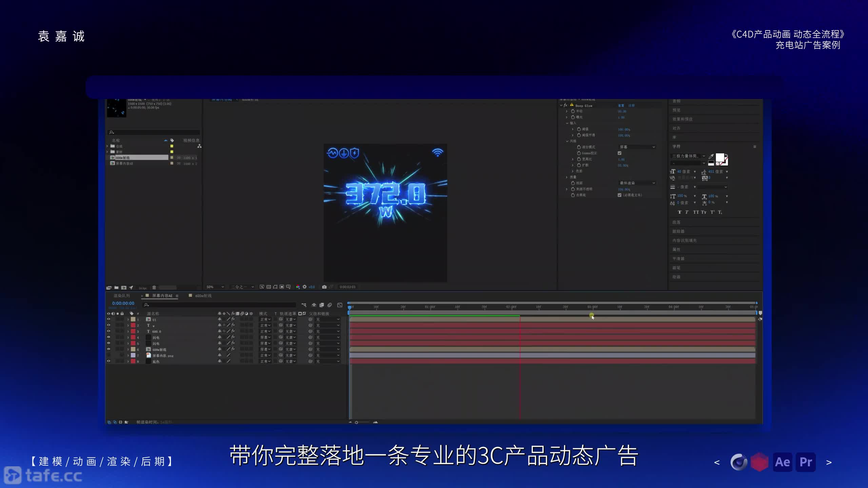Image resolution: width=868 pixels, height=488 pixels.
Task: Pick color with Character panel eyedropper
Action: pos(711,156)
